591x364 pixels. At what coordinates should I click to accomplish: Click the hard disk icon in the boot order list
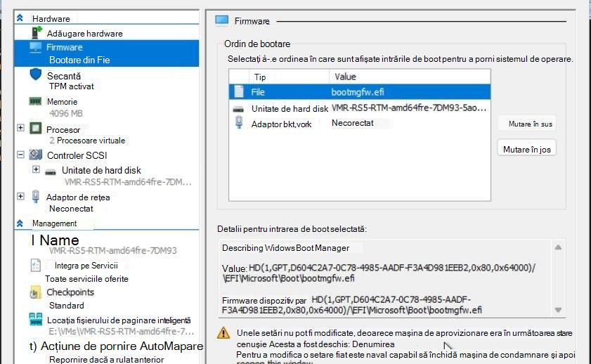coord(238,110)
